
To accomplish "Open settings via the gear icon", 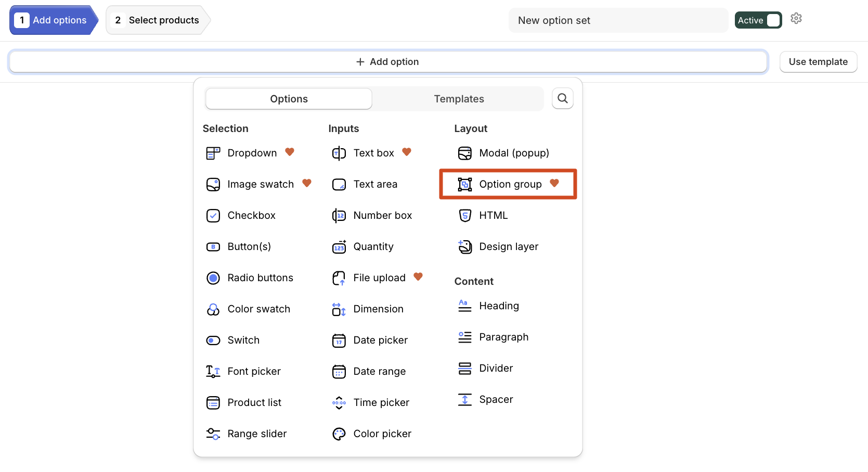I will coord(796,19).
